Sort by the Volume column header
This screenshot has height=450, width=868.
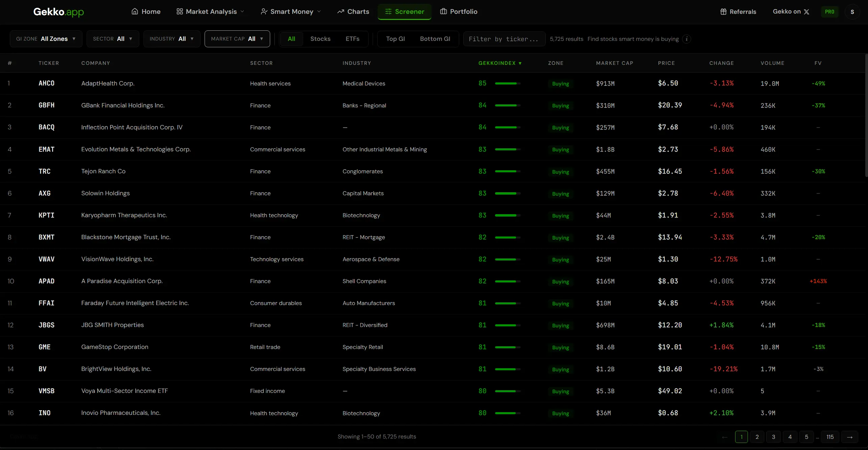[772, 63]
